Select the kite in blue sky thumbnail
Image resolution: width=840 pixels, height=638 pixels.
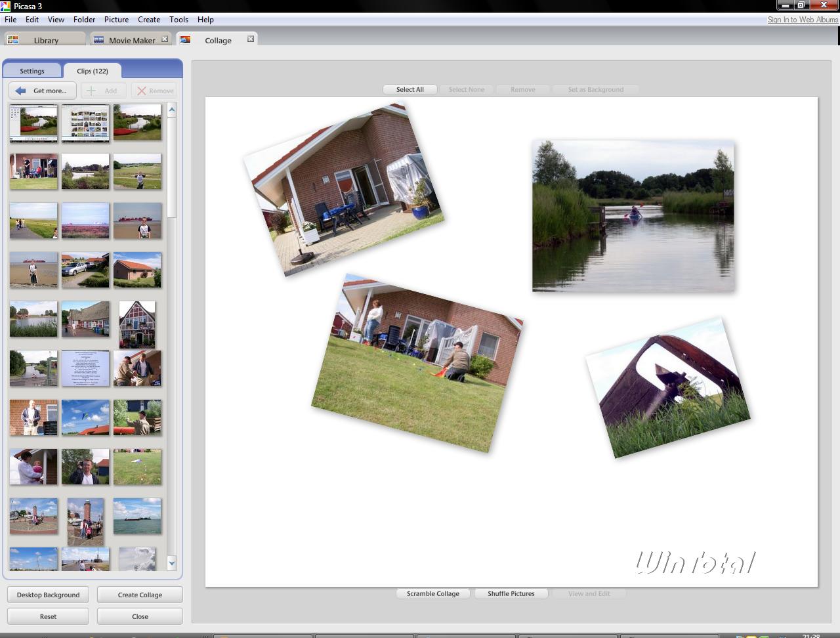pos(85,417)
